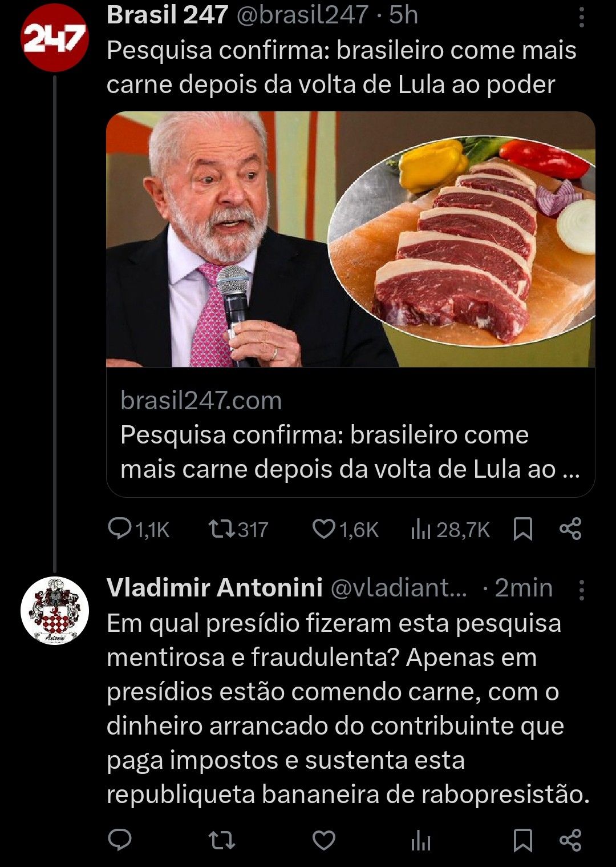Screen dimensions: 616x867
Task: Open Brasil 247 profile avatar
Action: click(x=54, y=38)
